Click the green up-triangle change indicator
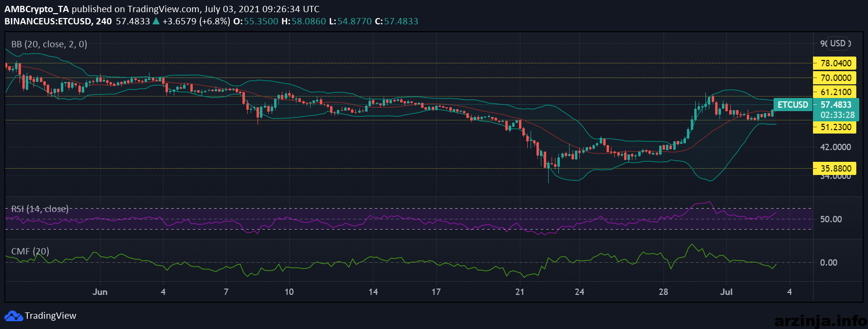Screen dimensions: 868x329 coord(156,21)
